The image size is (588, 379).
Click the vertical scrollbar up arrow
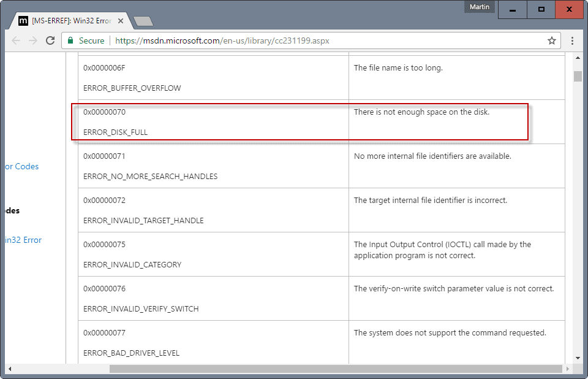(578, 58)
